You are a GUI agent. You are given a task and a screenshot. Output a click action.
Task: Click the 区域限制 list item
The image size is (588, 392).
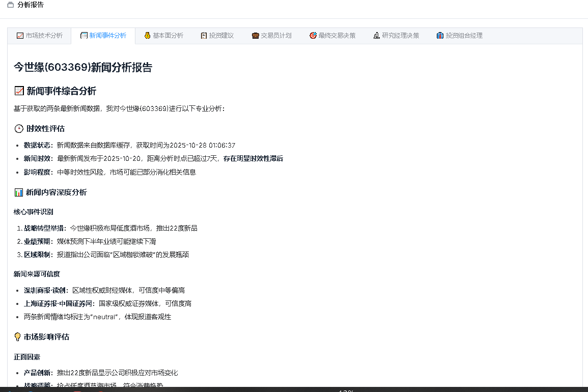106,255
